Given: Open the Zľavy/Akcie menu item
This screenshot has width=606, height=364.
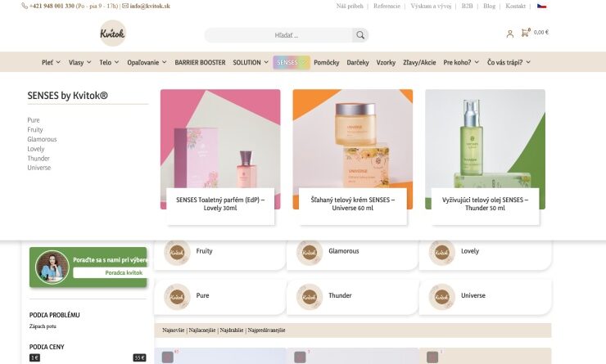Looking at the screenshot, I should [x=419, y=62].
